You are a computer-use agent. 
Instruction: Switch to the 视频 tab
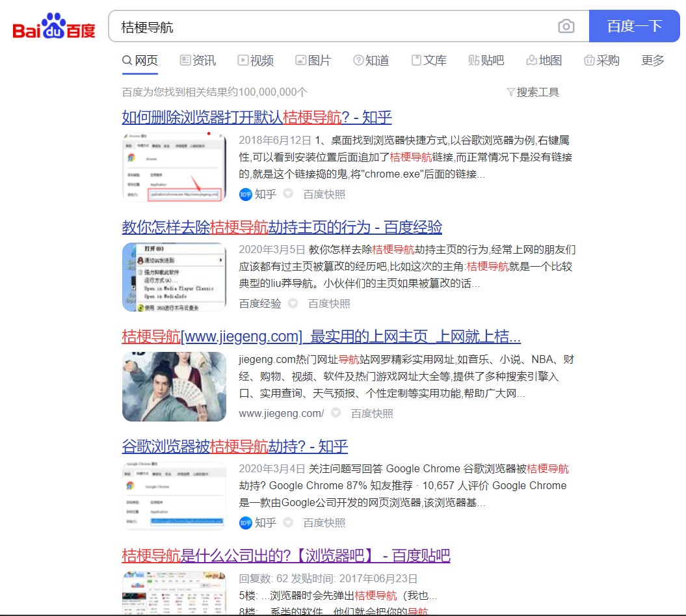pyautogui.click(x=256, y=60)
